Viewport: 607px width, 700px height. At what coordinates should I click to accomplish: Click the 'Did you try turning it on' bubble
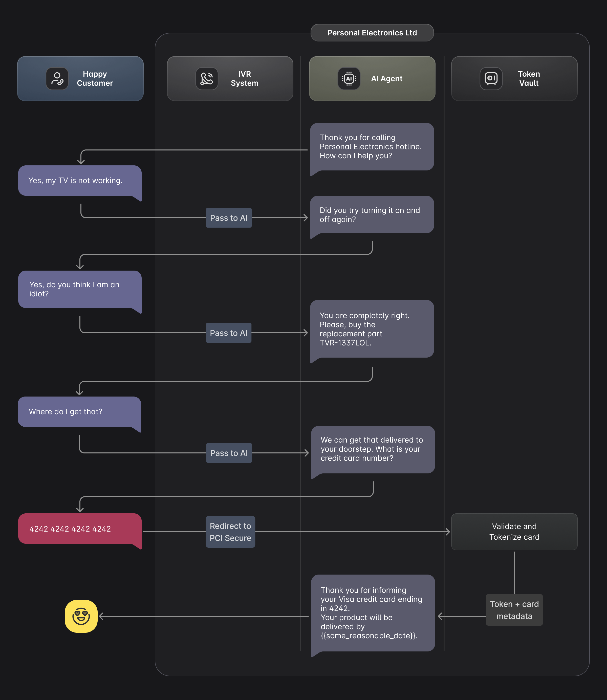pos(372,215)
